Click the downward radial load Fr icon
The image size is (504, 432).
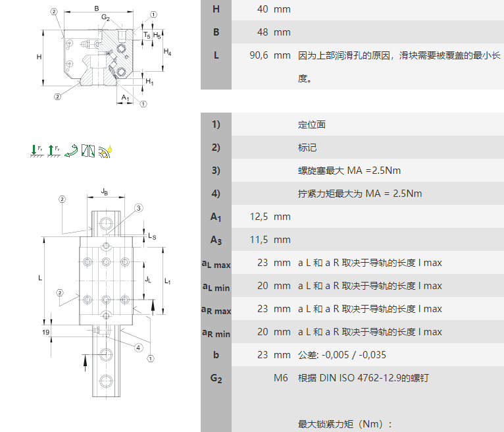click(37, 151)
